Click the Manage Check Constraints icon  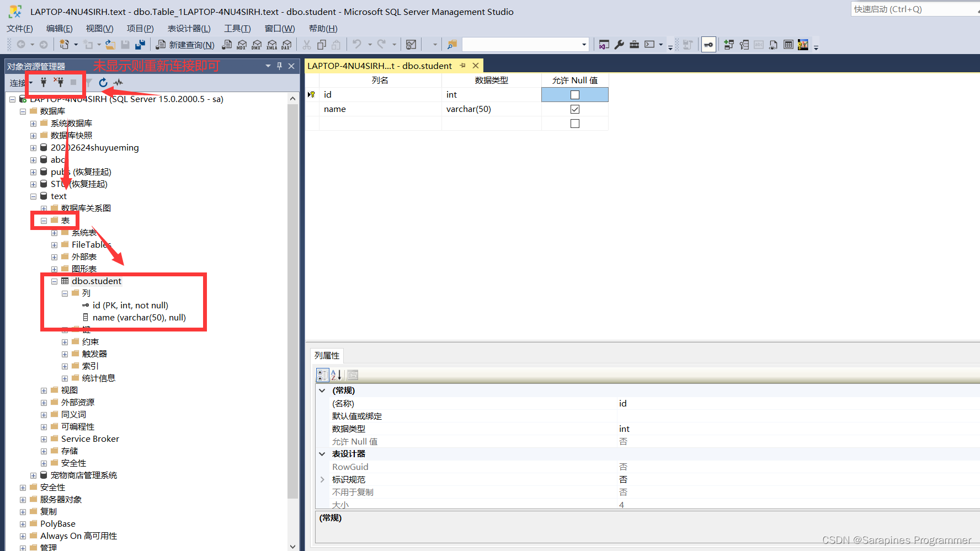pyautogui.click(x=789, y=45)
